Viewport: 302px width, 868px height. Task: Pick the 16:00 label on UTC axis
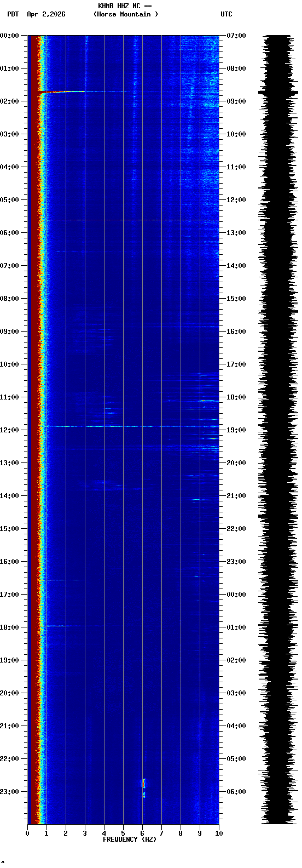click(236, 332)
